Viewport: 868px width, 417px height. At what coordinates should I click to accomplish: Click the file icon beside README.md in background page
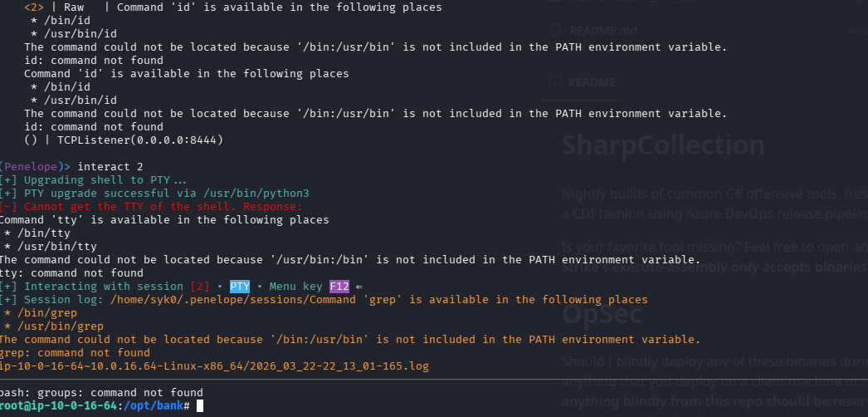(x=555, y=31)
